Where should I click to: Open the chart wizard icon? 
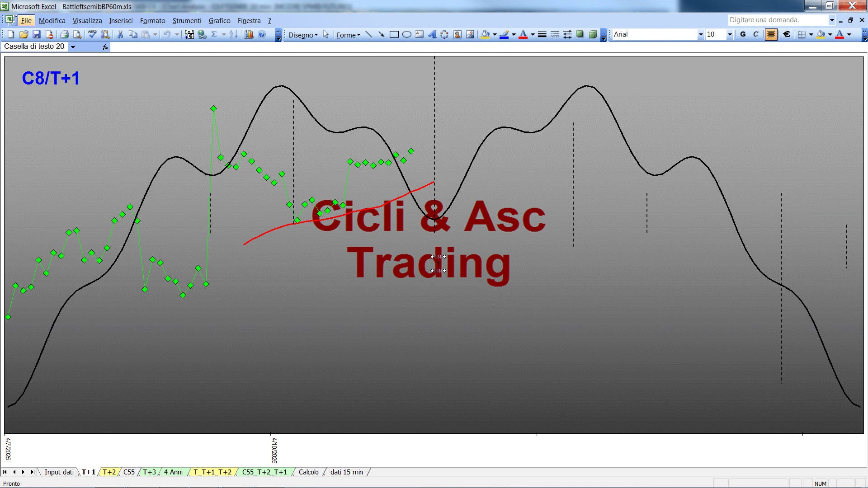pyautogui.click(x=249, y=34)
